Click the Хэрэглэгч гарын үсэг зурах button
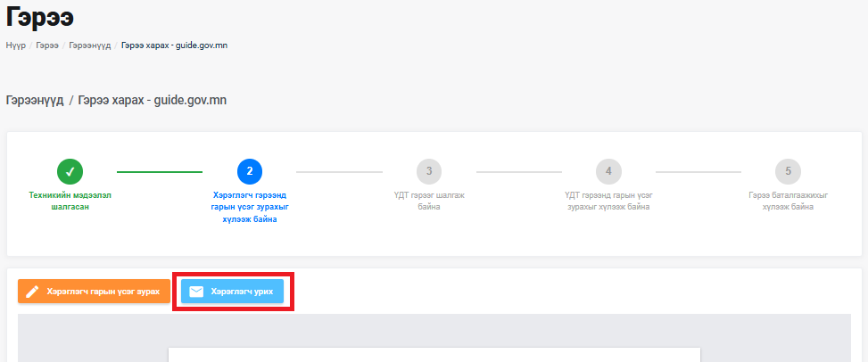 click(94, 292)
